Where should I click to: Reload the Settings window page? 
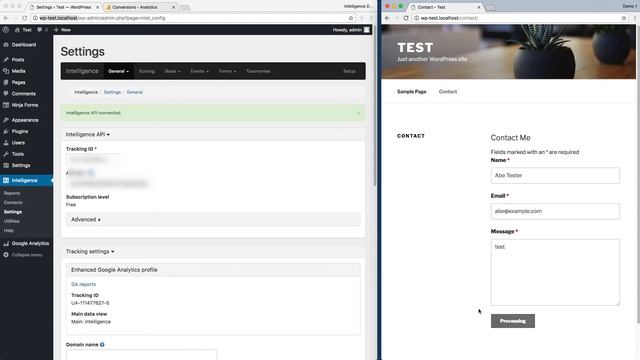pyautogui.click(x=24, y=18)
